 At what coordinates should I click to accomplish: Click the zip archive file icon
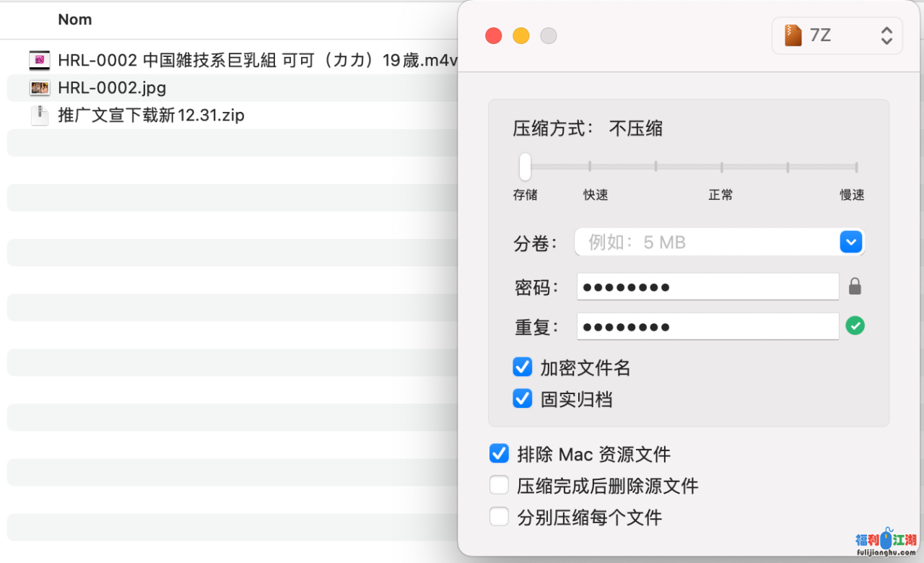40,115
